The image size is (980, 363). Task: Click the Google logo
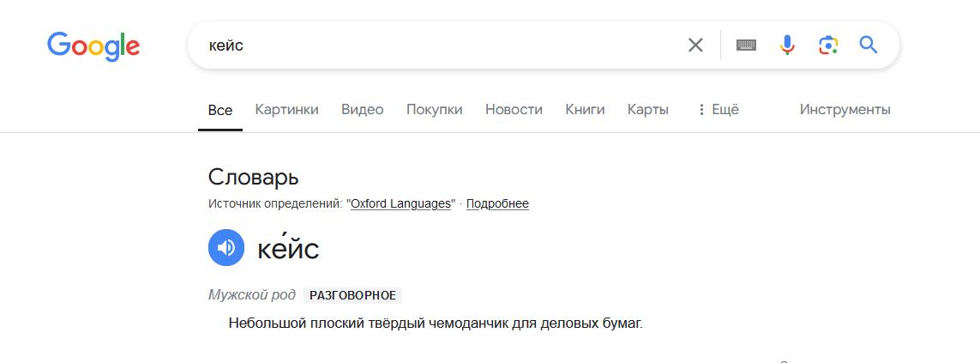click(x=93, y=45)
